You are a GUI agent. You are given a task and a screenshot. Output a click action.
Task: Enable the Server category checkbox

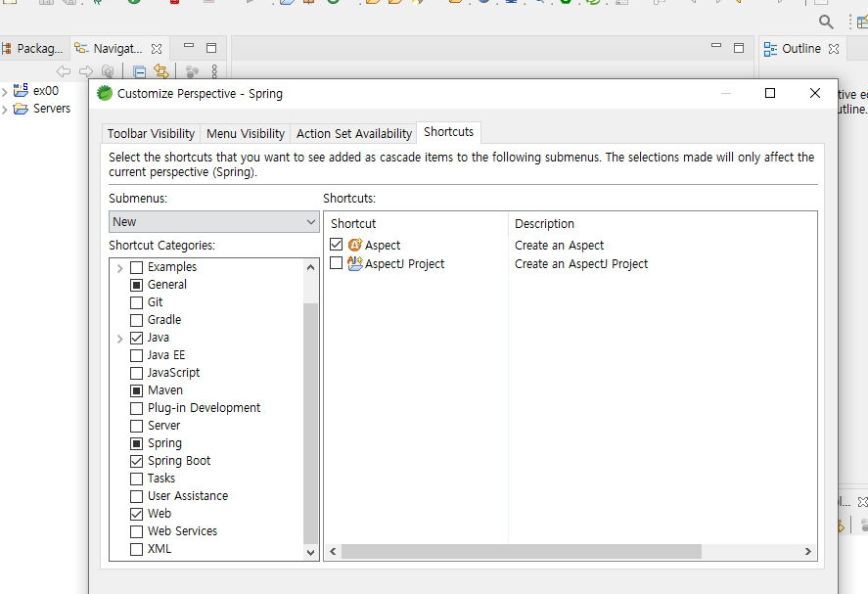click(x=136, y=427)
